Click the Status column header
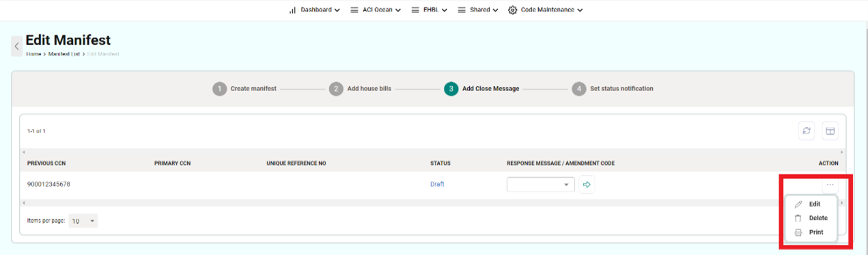This screenshot has height=255, width=868. coord(440,163)
